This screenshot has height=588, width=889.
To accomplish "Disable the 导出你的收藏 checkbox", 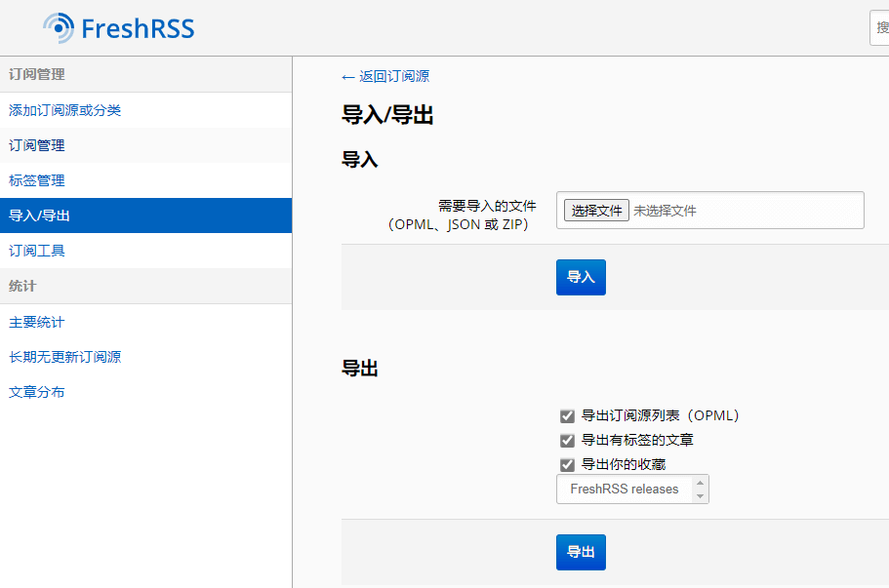I will pos(567,465).
